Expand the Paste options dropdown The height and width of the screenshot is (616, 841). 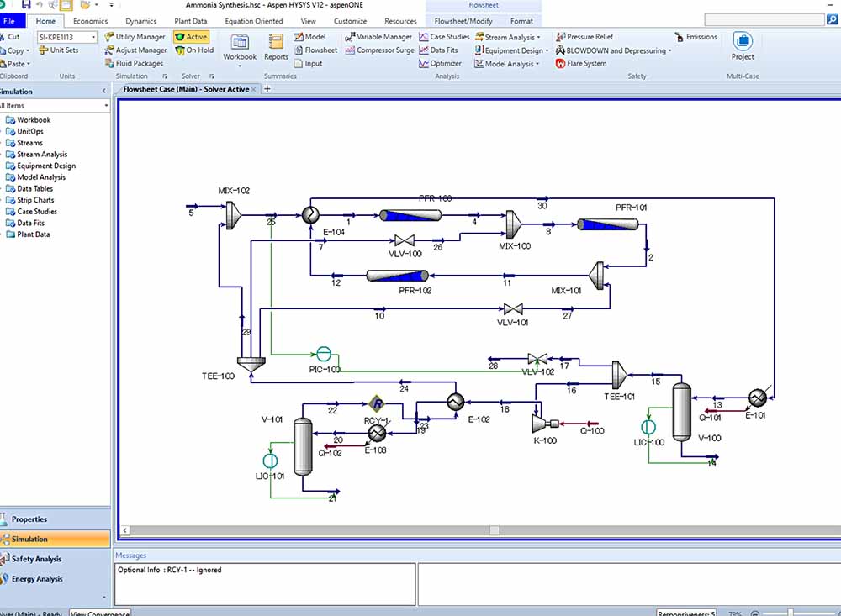tap(29, 64)
